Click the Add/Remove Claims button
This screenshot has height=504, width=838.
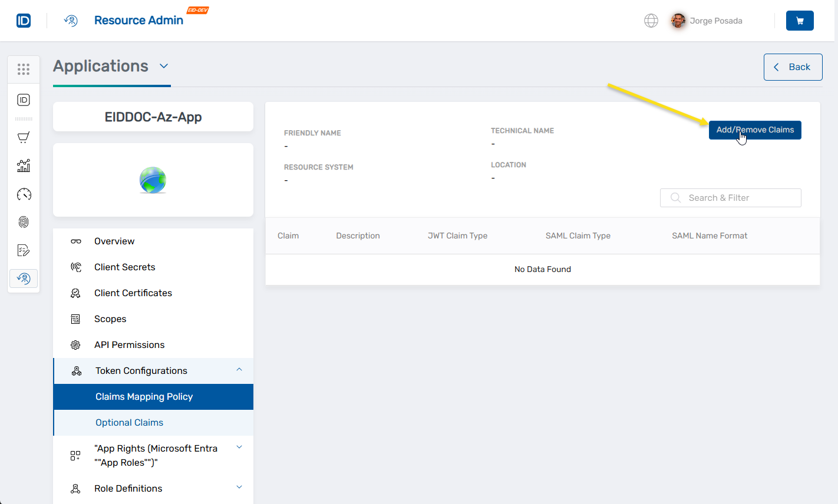(754, 130)
